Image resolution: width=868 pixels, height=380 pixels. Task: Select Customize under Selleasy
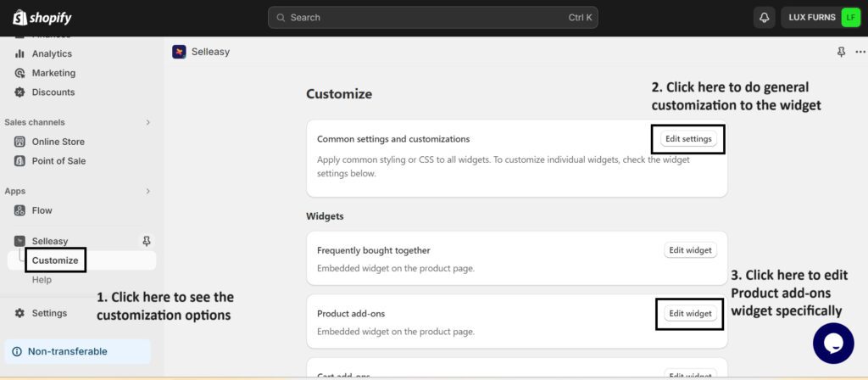55,260
